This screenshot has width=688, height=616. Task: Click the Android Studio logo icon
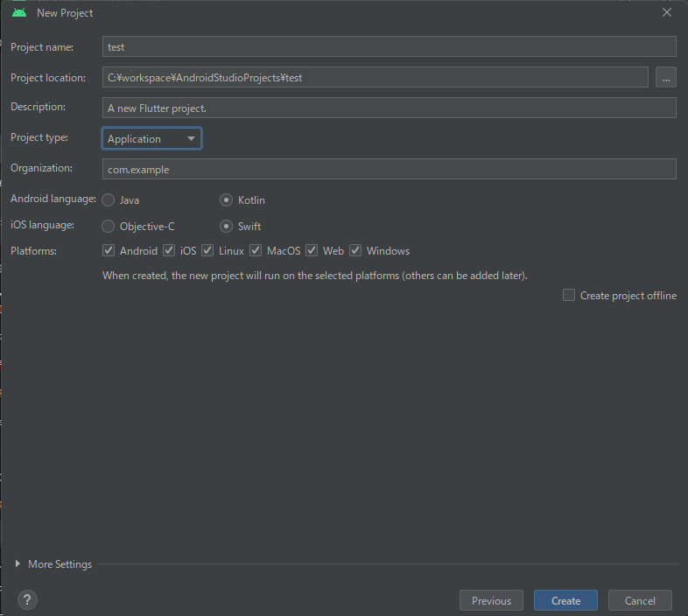[19, 13]
